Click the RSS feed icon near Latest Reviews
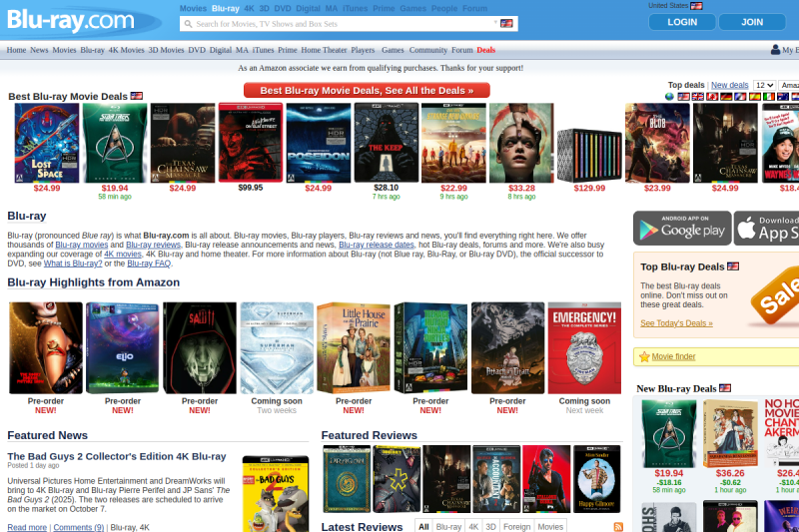This screenshot has width=799, height=532. tap(618, 527)
